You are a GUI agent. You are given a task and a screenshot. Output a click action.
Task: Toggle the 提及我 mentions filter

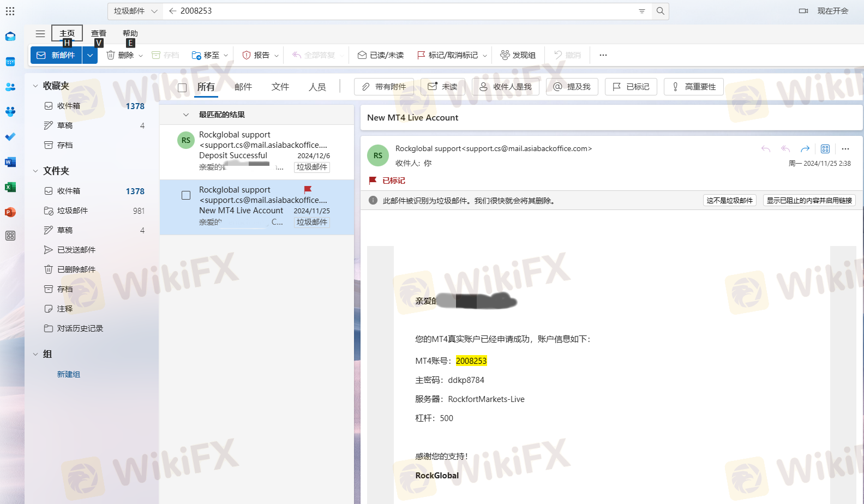click(x=572, y=87)
